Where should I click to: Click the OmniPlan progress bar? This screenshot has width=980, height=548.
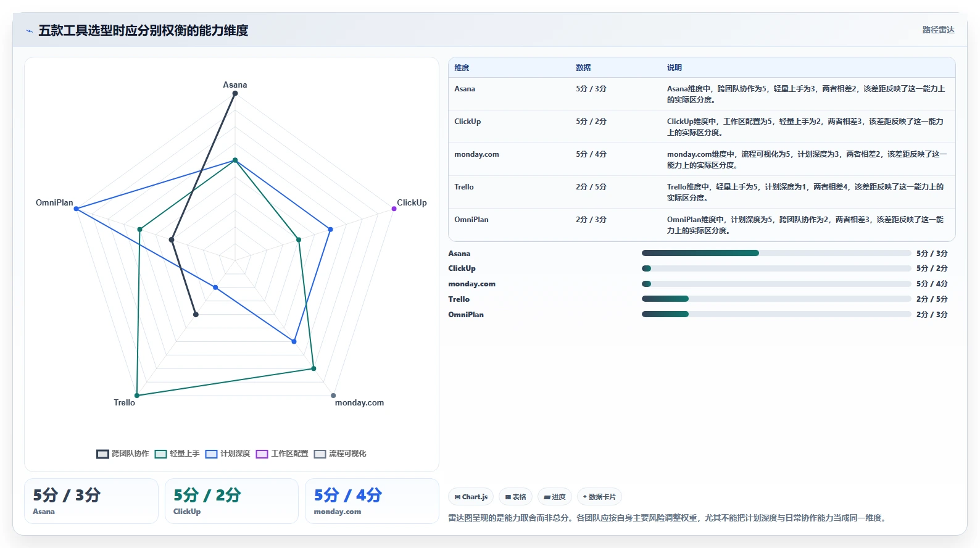(776, 314)
